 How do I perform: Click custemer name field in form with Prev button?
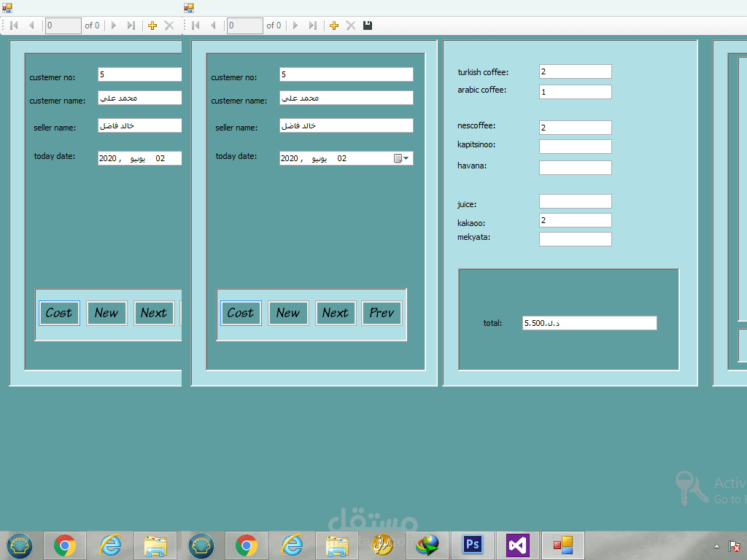[347, 98]
